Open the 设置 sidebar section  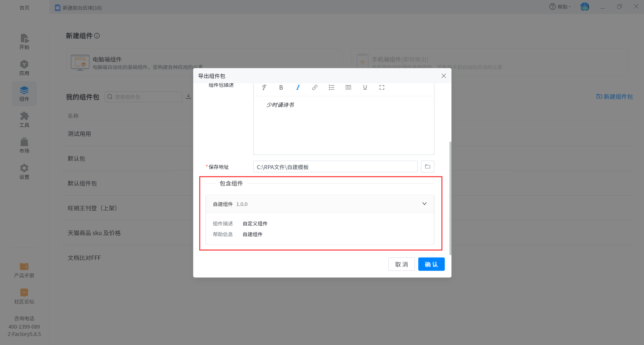(24, 171)
